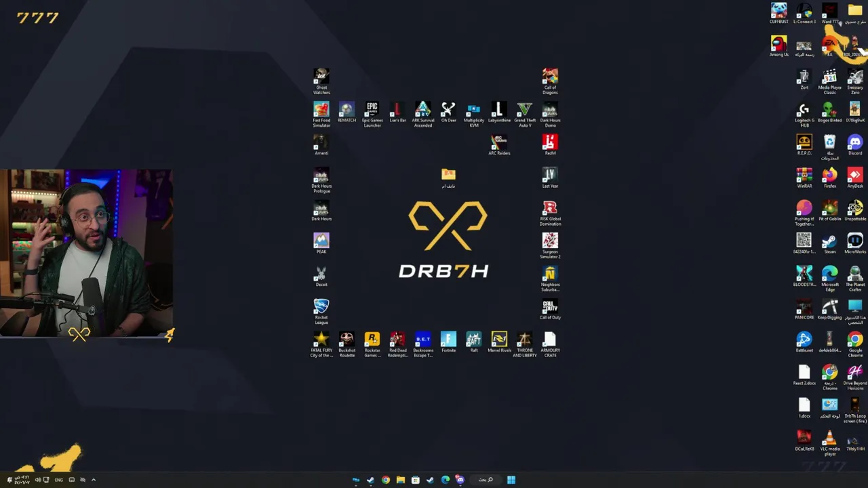Open the FATAL FURY City of the Wolves icon
The image size is (868, 488).
[x=321, y=344]
